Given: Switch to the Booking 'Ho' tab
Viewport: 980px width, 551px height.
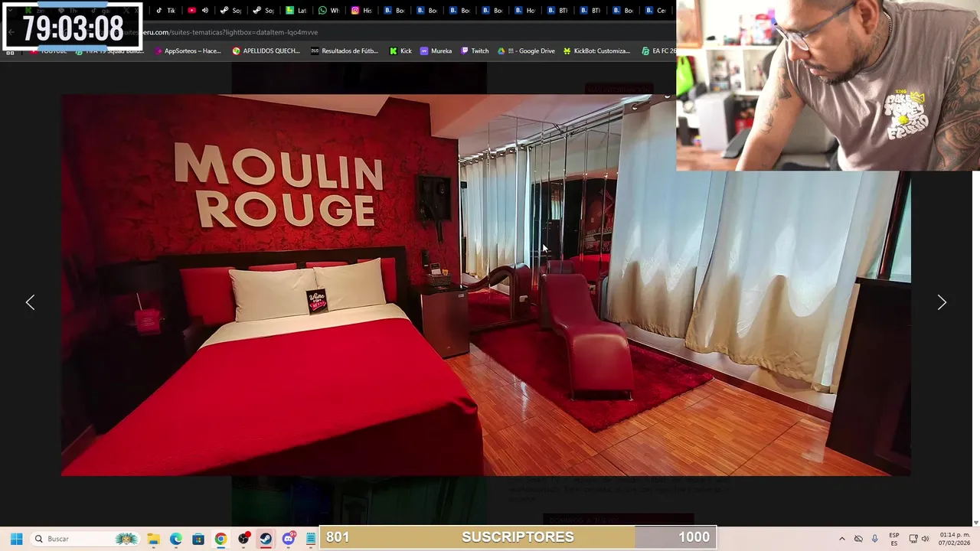Looking at the screenshot, I should click(x=526, y=11).
